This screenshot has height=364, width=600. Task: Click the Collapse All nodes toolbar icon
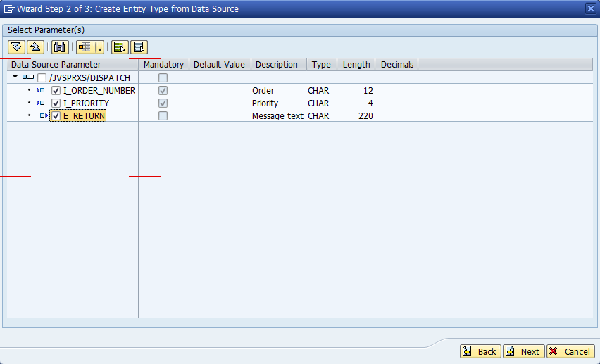35,47
